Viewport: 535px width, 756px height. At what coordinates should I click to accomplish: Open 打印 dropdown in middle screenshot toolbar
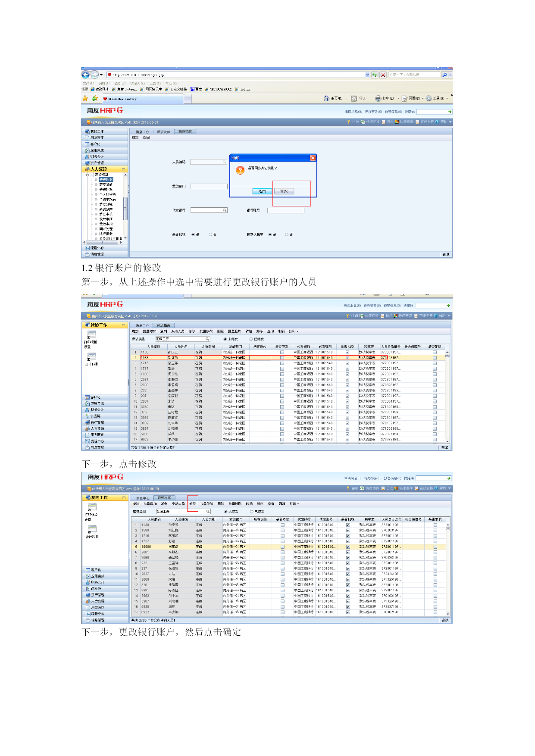298,331
